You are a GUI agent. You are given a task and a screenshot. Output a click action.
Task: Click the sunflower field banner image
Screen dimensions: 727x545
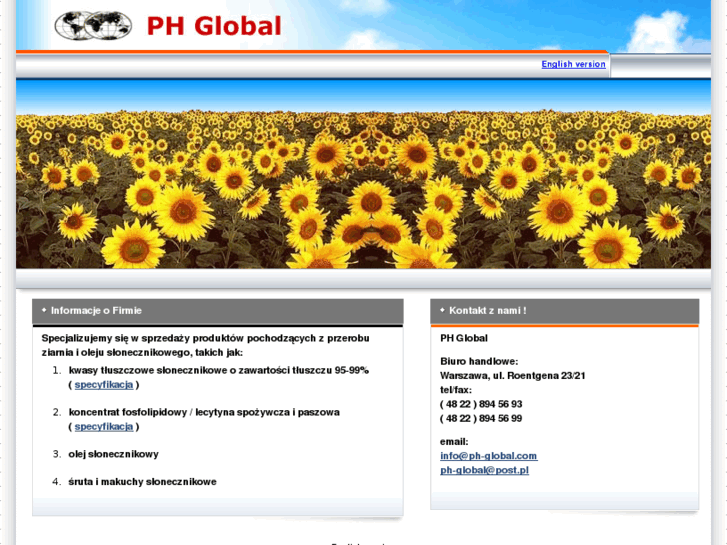364,174
